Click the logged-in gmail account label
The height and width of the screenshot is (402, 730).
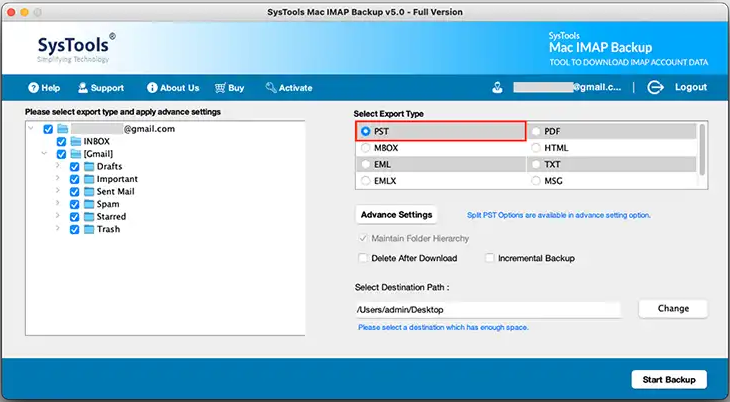(x=567, y=87)
